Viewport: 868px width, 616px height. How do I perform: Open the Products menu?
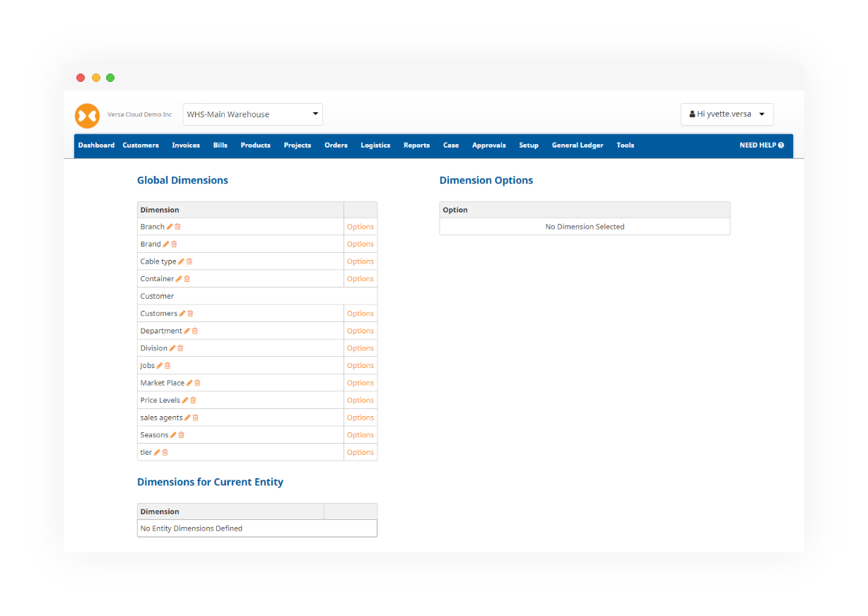[255, 146]
